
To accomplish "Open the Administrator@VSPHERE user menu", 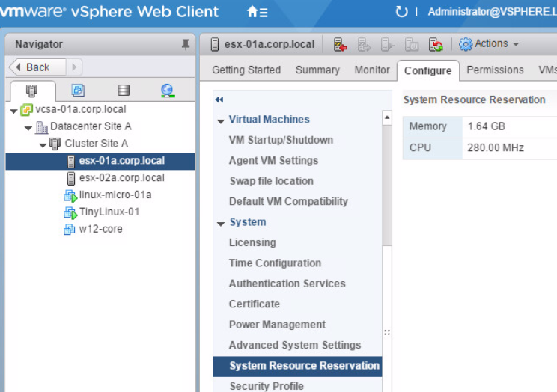I will [492, 12].
